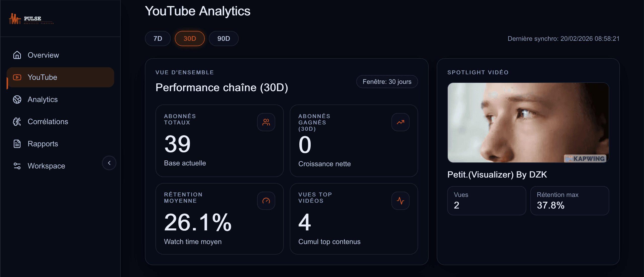This screenshot has width=644, height=277.
Task: Select the 30D period filter
Action: coord(190,39)
